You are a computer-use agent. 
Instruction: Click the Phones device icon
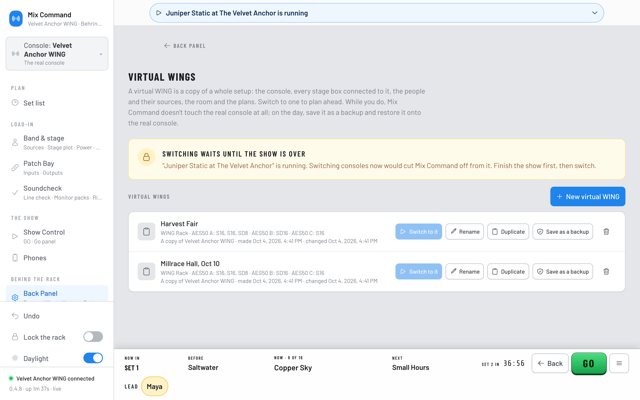[x=15, y=258]
